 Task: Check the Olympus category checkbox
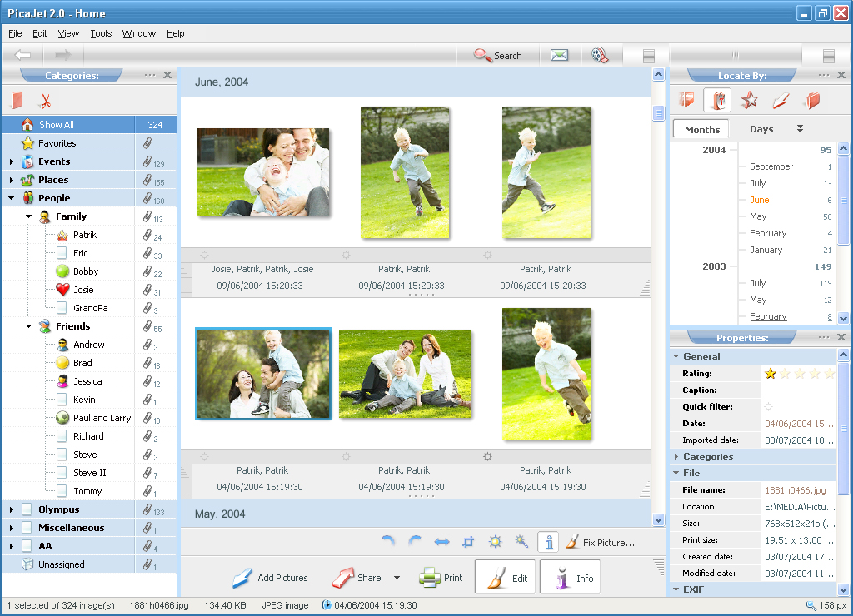point(27,509)
